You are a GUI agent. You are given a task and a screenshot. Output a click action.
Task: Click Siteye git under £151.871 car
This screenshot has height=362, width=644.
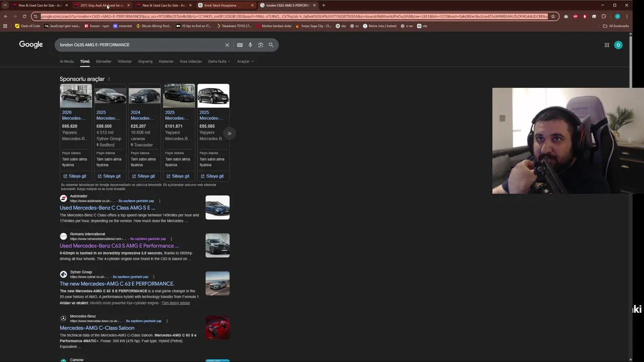tap(178, 176)
